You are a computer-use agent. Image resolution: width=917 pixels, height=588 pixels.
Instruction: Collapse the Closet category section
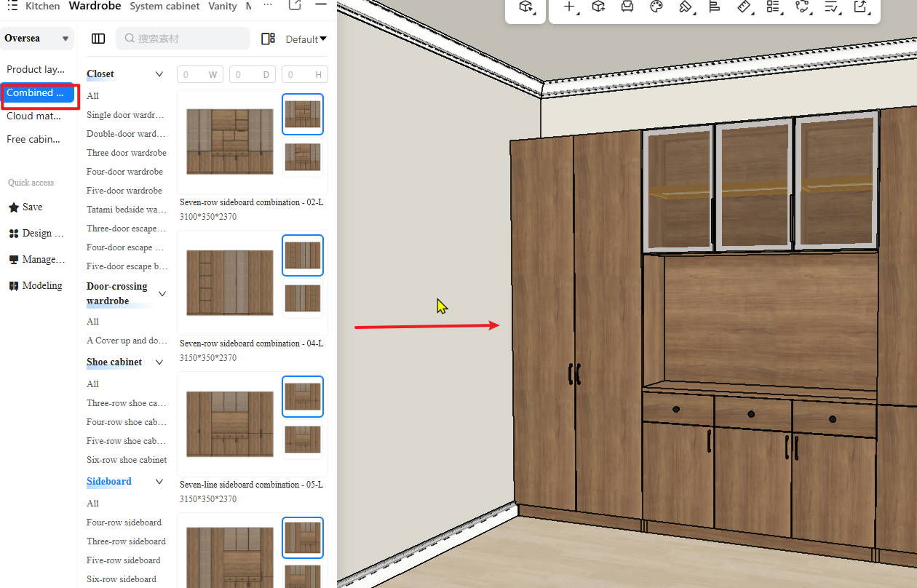click(159, 74)
